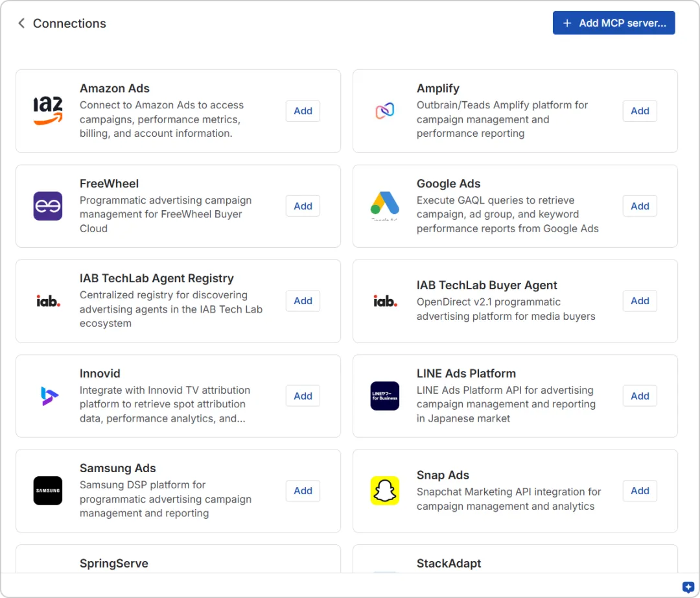Click the Snap Ads title
The image size is (700, 598).
443,475
